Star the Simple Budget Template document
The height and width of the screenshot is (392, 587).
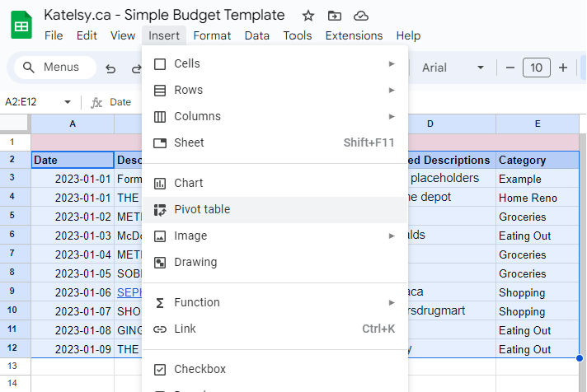point(308,16)
